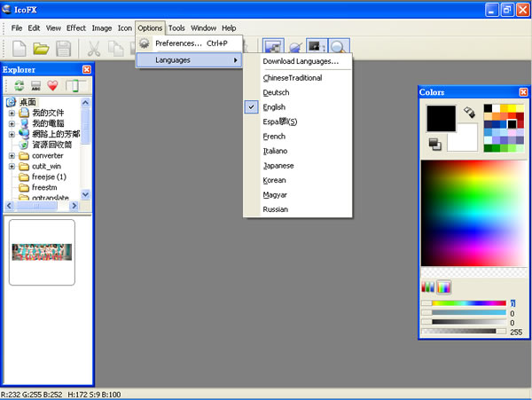The image size is (532, 400).
Task: Switch to HSB spectrum mode icon
Action: coord(444,287)
